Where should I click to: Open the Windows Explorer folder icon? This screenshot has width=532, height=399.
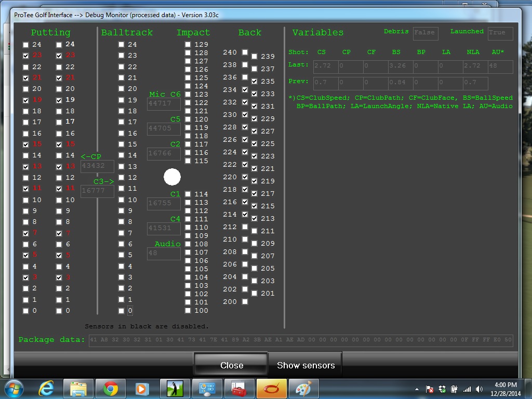coord(78,389)
